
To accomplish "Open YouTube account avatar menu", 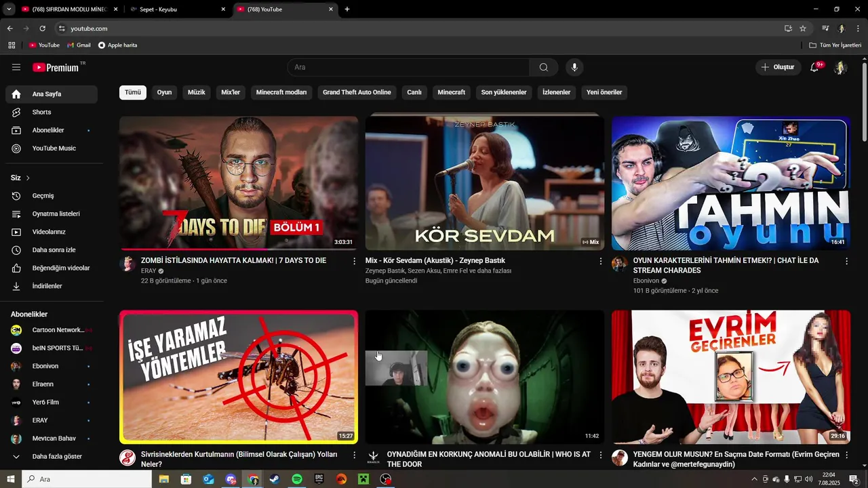I will 841,67.
